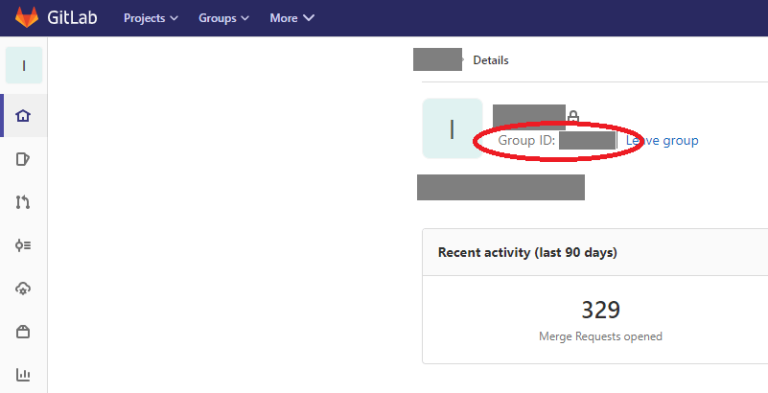Image resolution: width=768 pixels, height=393 pixels.
Task: Click the large group avatar tile
Action: click(452, 128)
